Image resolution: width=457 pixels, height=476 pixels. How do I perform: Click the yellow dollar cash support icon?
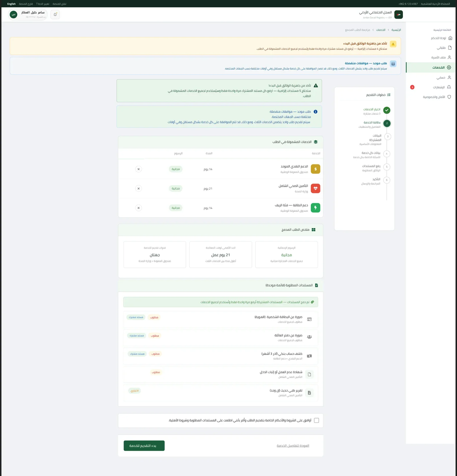pos(316,169)
